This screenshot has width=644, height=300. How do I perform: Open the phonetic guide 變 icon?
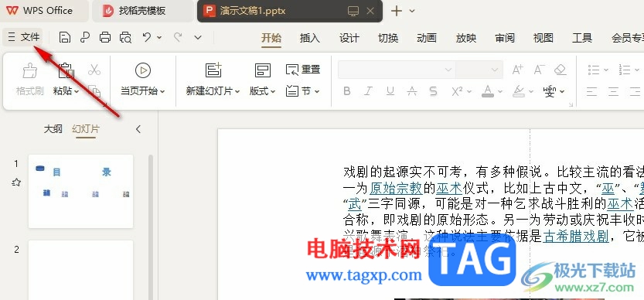550,91
